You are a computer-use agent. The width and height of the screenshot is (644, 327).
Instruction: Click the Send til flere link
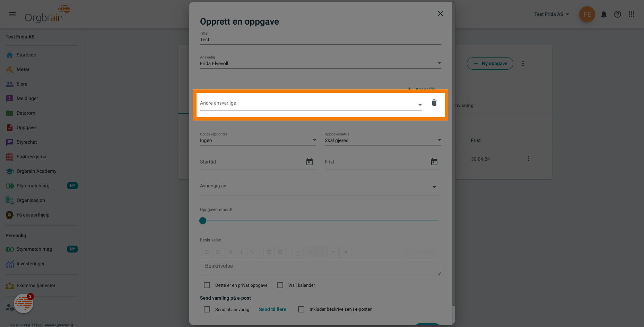coord(272,309)
